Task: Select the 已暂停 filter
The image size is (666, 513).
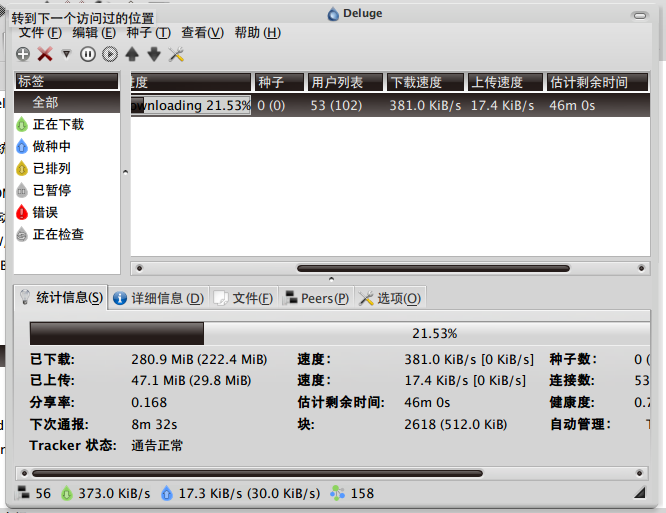Action: (67, 190)
